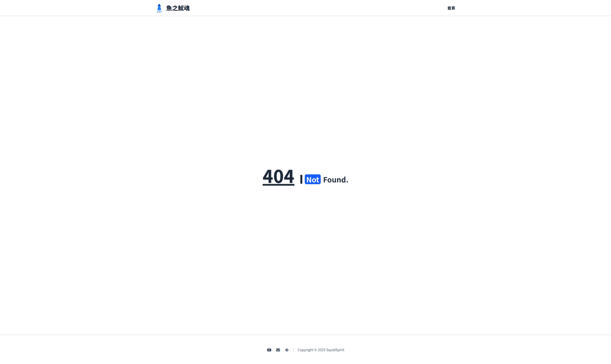611x364 pixels.
Task: Click the underlined 404 heading
Action: tap(278, 177)
